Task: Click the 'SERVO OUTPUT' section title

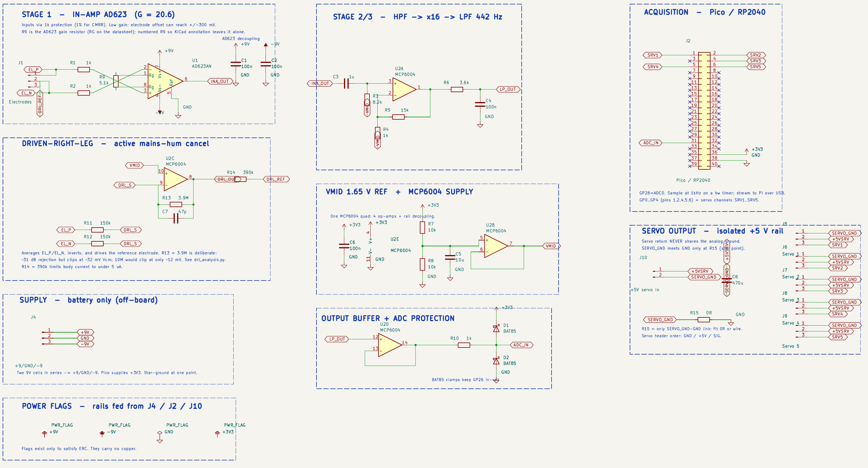Action: tap(712, 231)
